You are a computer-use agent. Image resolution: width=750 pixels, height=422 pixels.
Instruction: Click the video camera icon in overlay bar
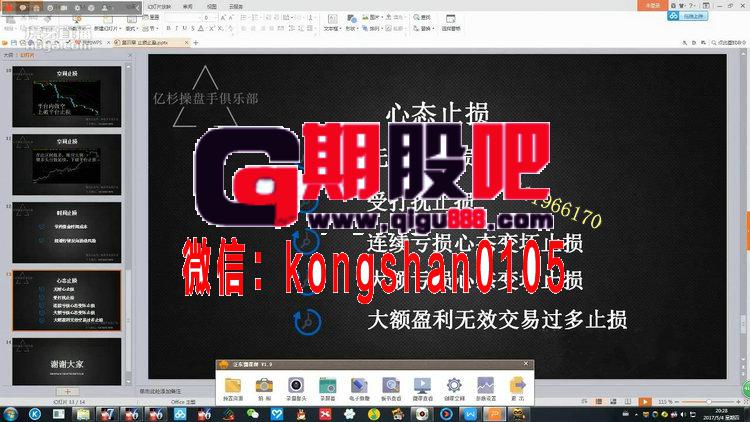(64, 8)
